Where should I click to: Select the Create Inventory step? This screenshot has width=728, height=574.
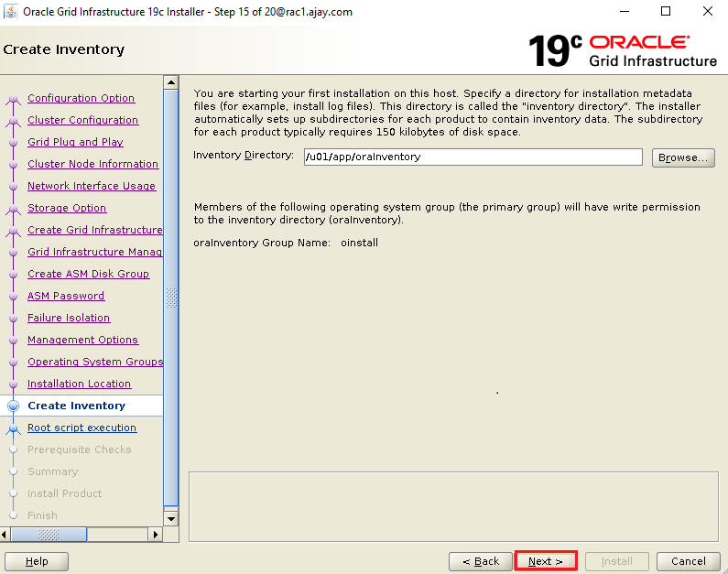[x=77, y=406]
